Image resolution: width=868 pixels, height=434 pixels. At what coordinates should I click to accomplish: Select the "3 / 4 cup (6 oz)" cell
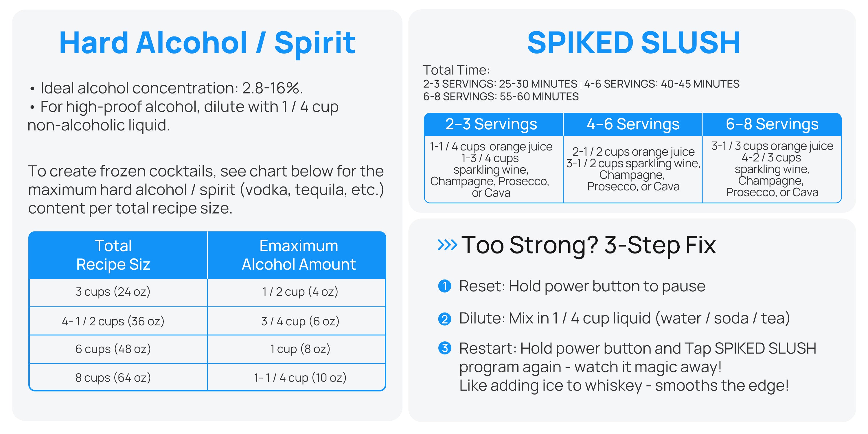[300, 321]
